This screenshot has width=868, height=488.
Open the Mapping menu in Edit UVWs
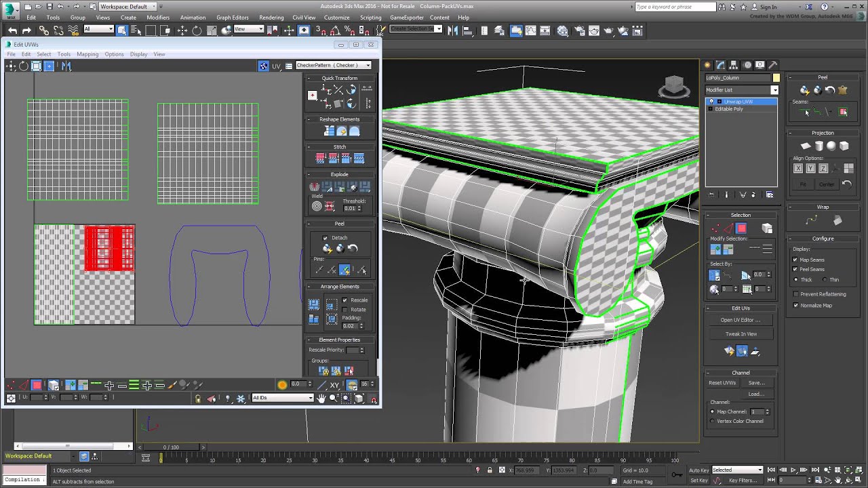click(87, 54)
